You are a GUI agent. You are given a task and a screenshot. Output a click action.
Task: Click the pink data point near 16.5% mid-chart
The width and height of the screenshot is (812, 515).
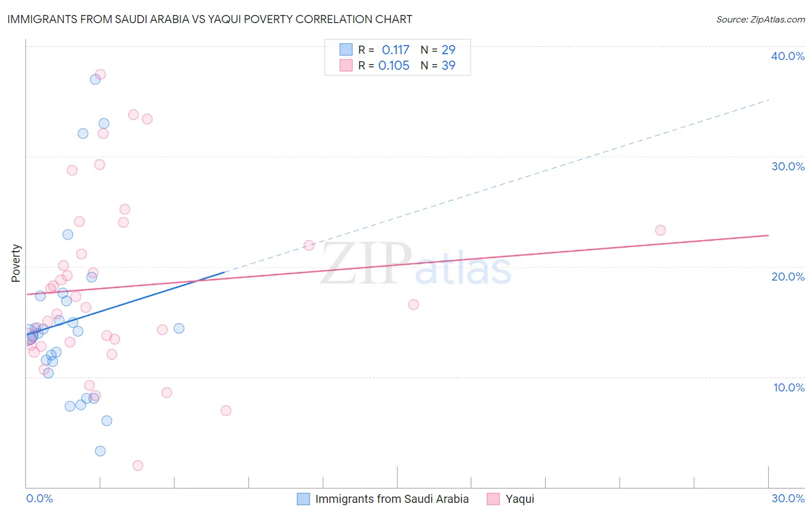click(x=414, y=304)
